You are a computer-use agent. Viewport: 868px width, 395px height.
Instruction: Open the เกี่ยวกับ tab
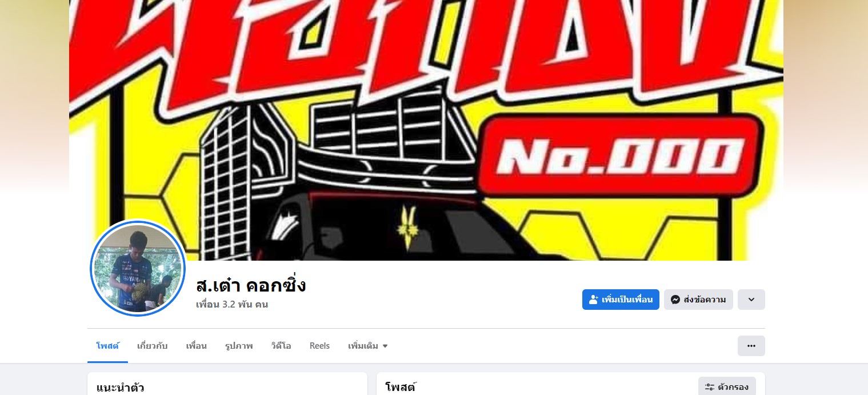click(x=152, y=346)
